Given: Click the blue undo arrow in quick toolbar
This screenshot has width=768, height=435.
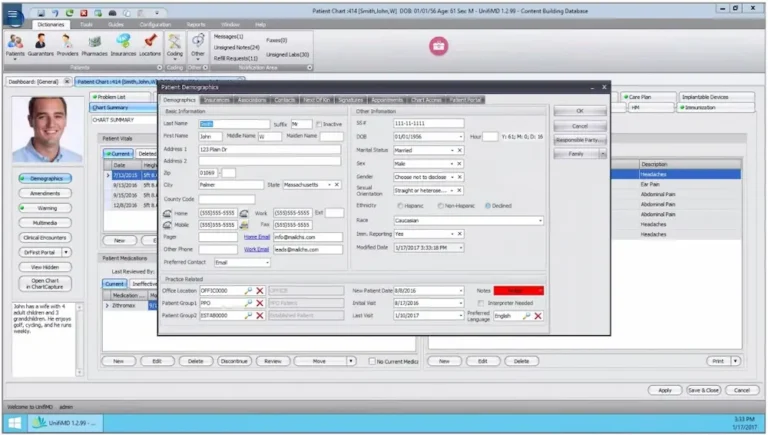Looking at the screenshot, I should pyautogui.click(x=55, y=13).
